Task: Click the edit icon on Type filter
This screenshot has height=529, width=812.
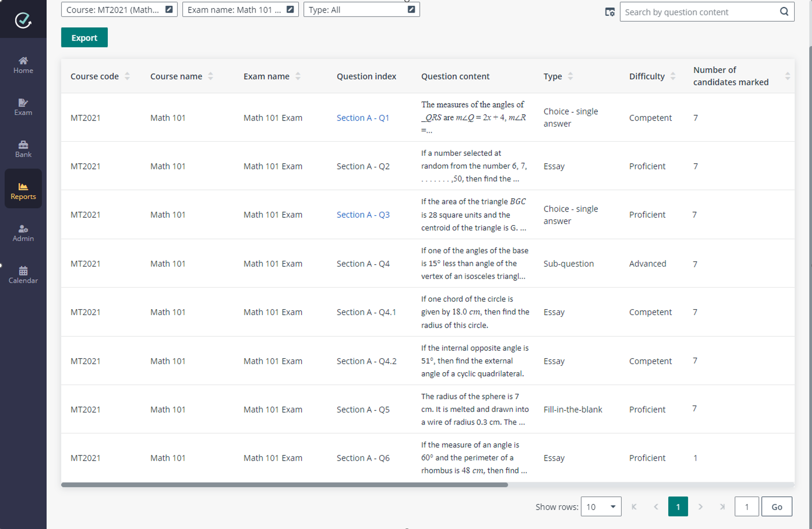Action: (411, 9)
